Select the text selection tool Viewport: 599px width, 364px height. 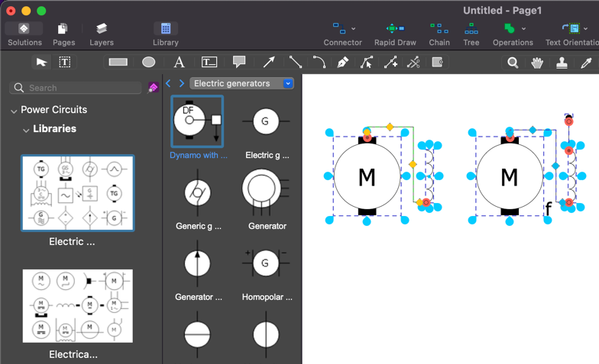(x=64, y=62)
